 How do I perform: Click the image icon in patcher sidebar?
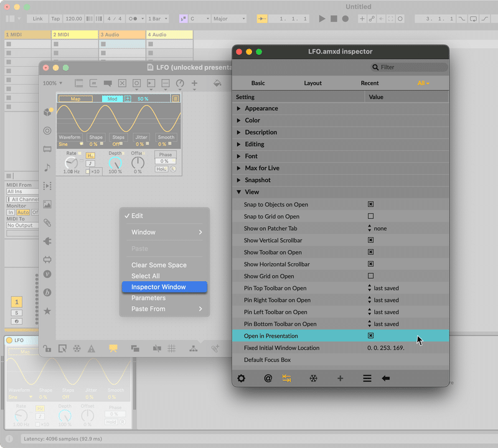click(47, 204)
